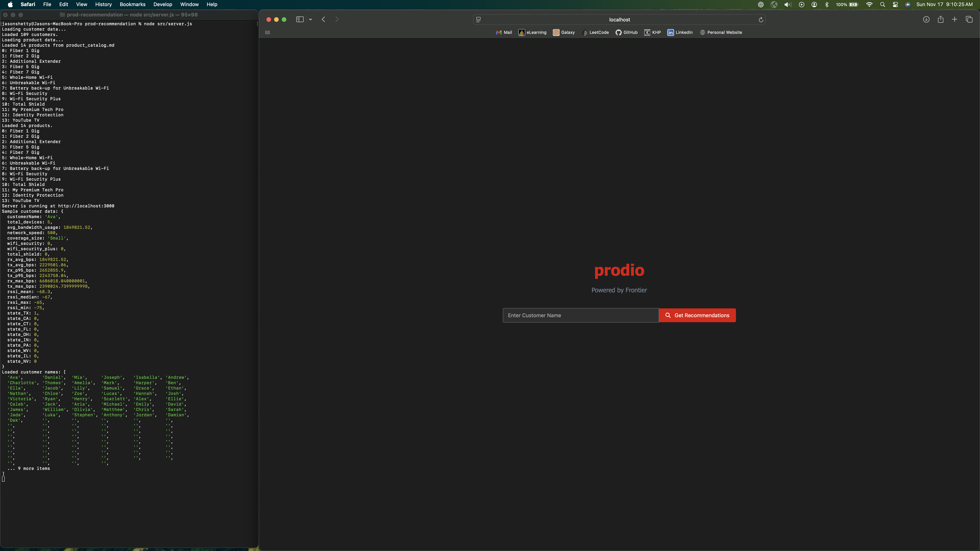Go back with the back arrow

323,19
